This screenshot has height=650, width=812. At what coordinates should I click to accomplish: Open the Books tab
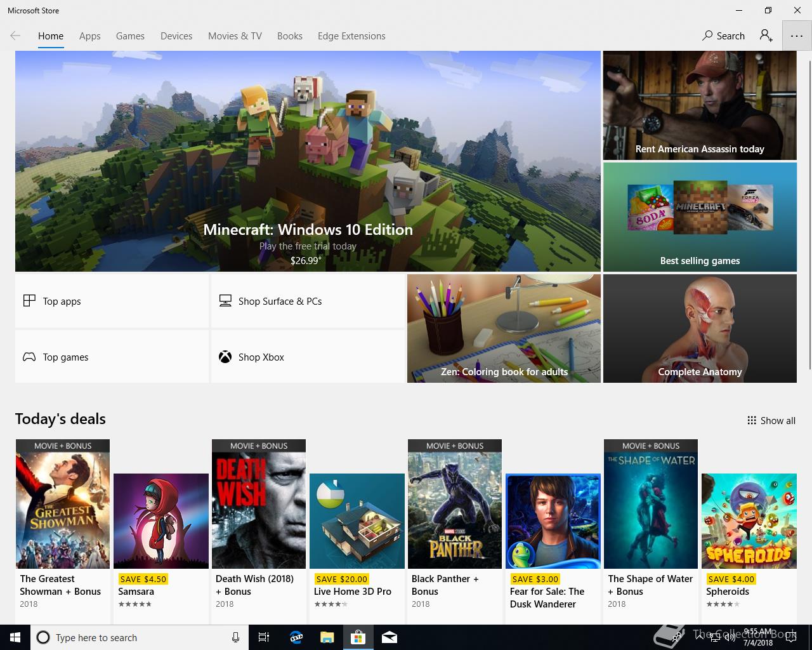(290, 36)
